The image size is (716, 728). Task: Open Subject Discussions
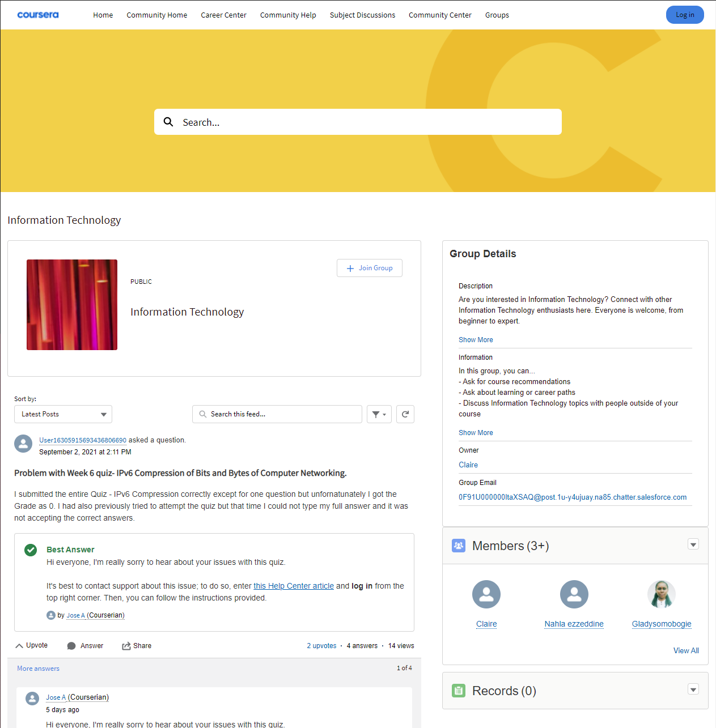click(x=363, y=15)
